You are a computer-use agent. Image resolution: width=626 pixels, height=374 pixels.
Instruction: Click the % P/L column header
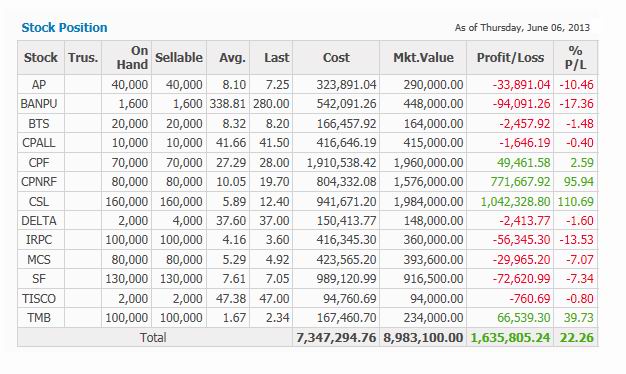(x=575, y=57)
